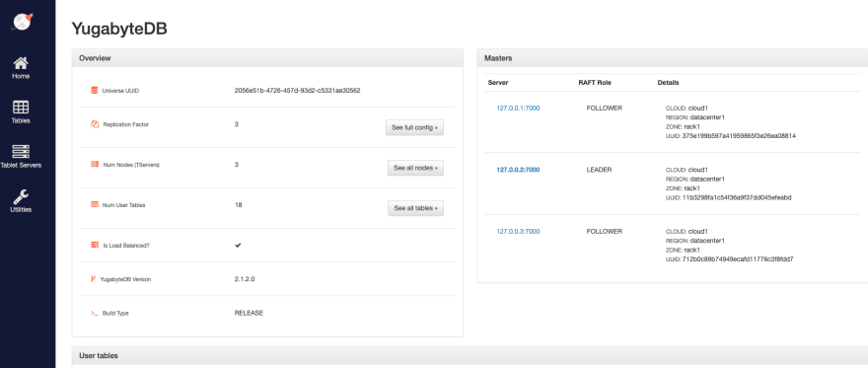This screenshot has width=868, height=368.
Task: Select the Universe UUID value text
Action: point(297,90)
